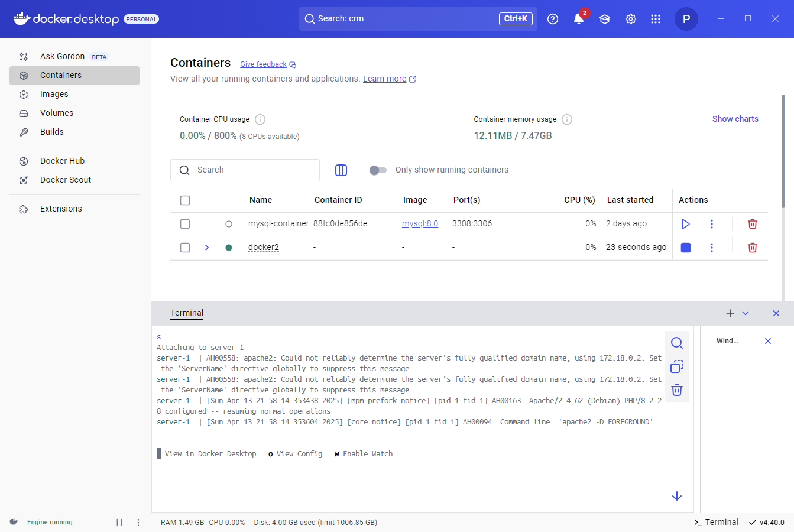Select the docker2 row checkbox
This screenshot has height=532, width=794.
click(185, 248)
